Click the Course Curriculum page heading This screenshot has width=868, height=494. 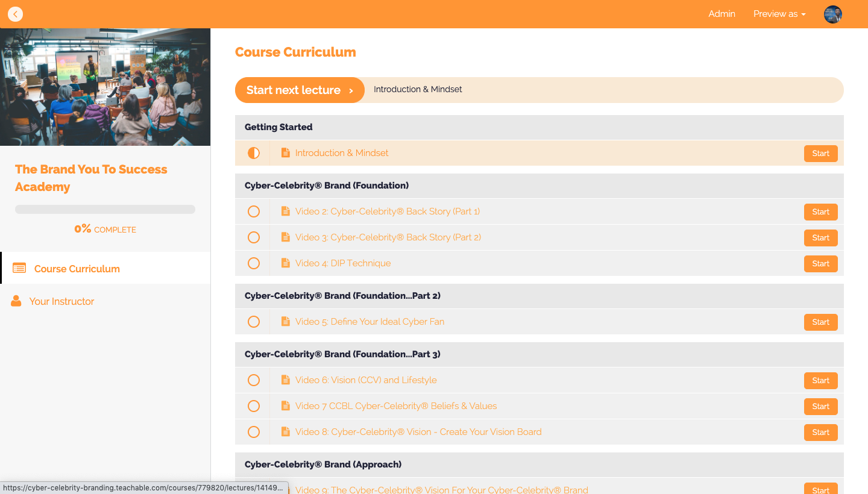click(x=295, y=52)
